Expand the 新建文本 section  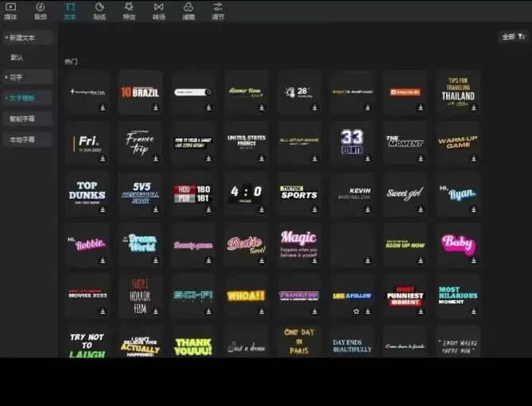click(x=27, y=37)
